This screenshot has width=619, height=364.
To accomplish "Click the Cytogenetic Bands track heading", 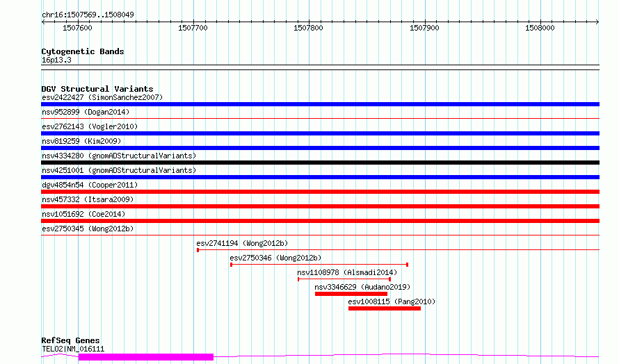I will 83,51.
